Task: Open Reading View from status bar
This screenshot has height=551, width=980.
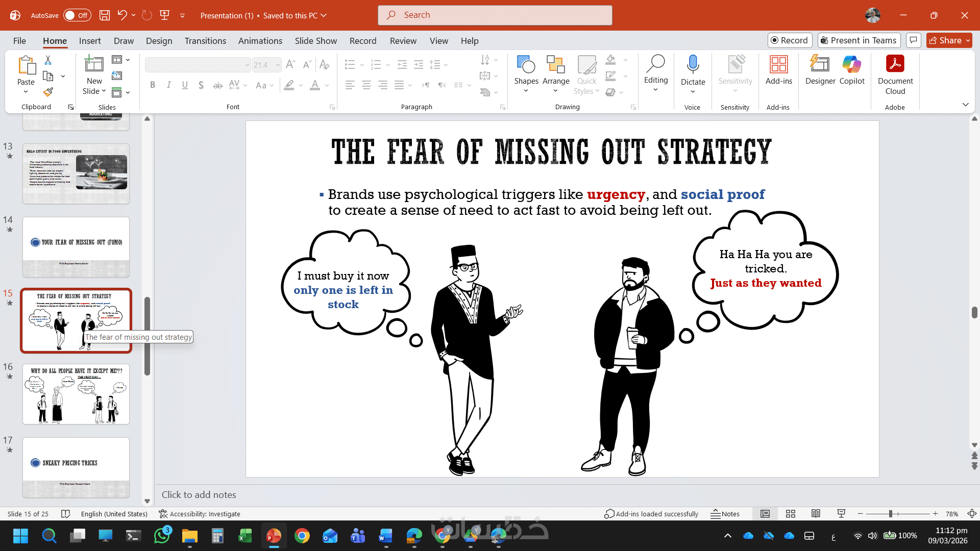Action: pos(816,514)
